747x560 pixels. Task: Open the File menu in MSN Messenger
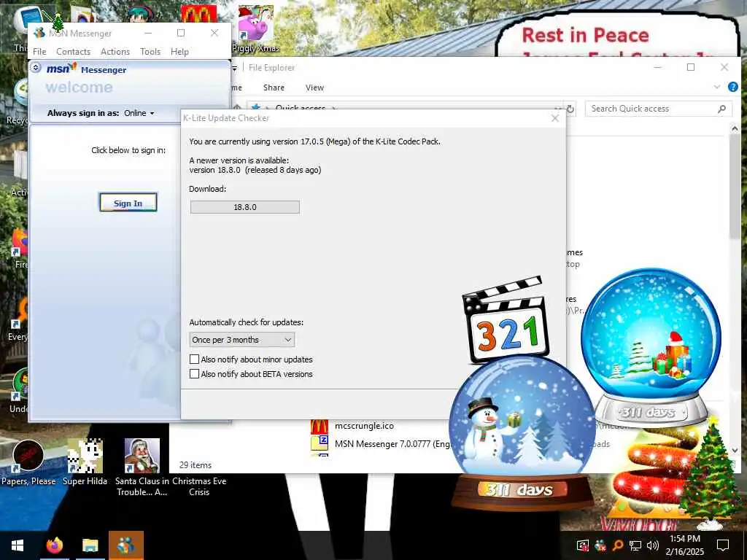pyautogui.click(x=39, y=52)
